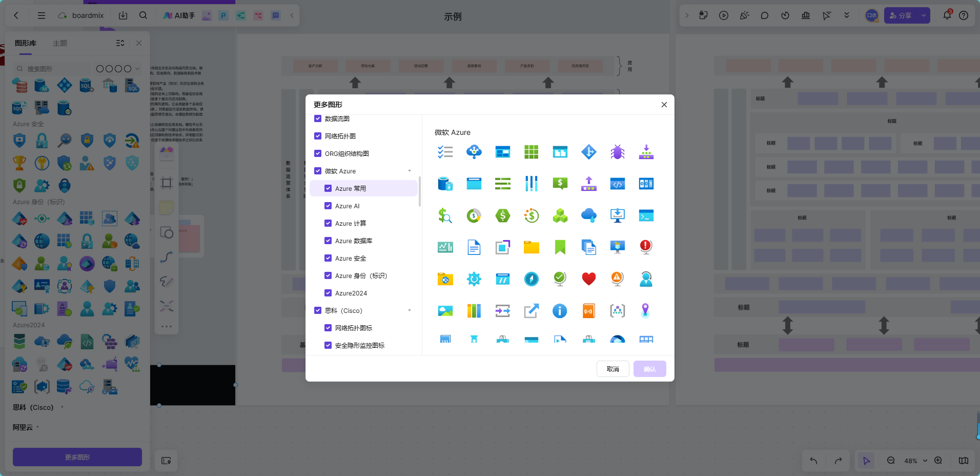Click the play presentation icon
The image size is (980, 476).
pyautogui.click(x=724, y=15)
